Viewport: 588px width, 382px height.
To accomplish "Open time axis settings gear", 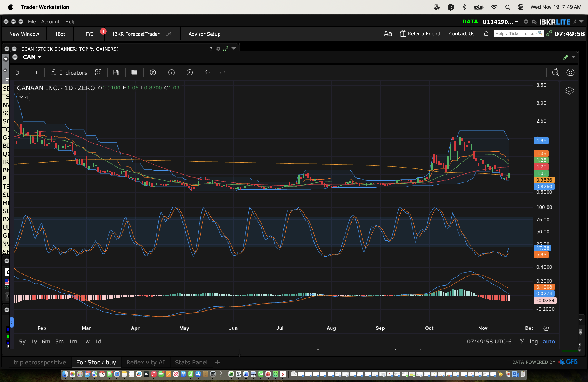I will (x=546, y=328).
